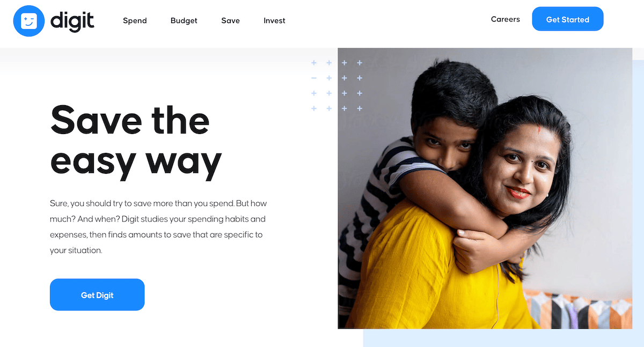Click the top-left plus sign of decorative grid

click(314, 63)
